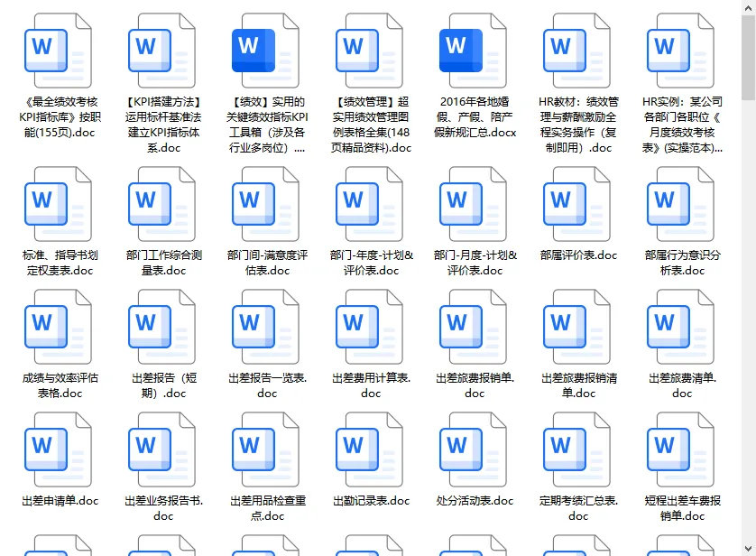This screenshot has height=556, width=756.
Task: Click the label 短程出差车费报销单.doc
Action: point(682,508)
